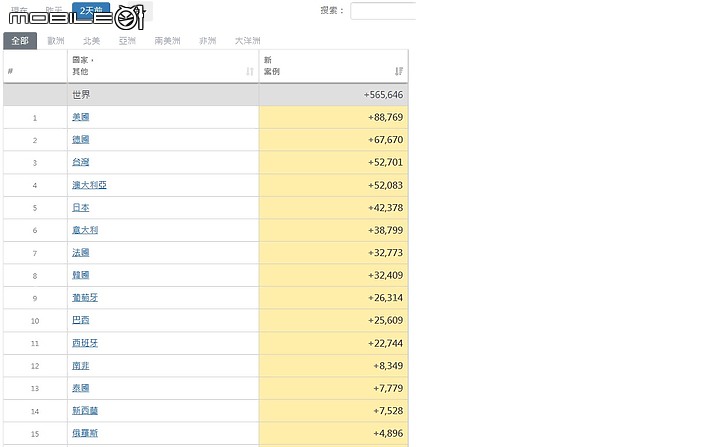This screenshot has width=720, height=447.
Task: Switch to the 南美洲 tab
Action: pyautogui.click(x=168, y=41)
